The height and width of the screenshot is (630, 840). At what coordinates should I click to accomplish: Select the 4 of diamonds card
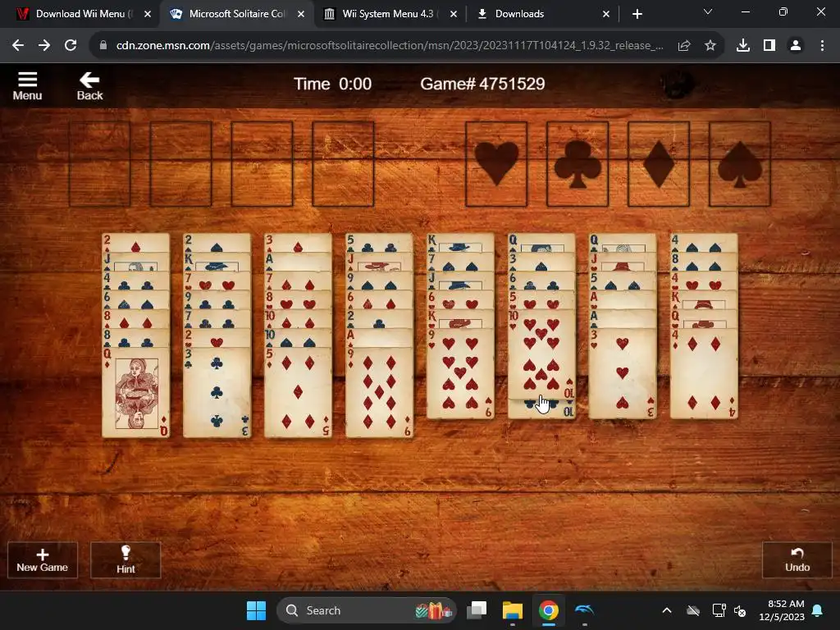coord(704,373)
